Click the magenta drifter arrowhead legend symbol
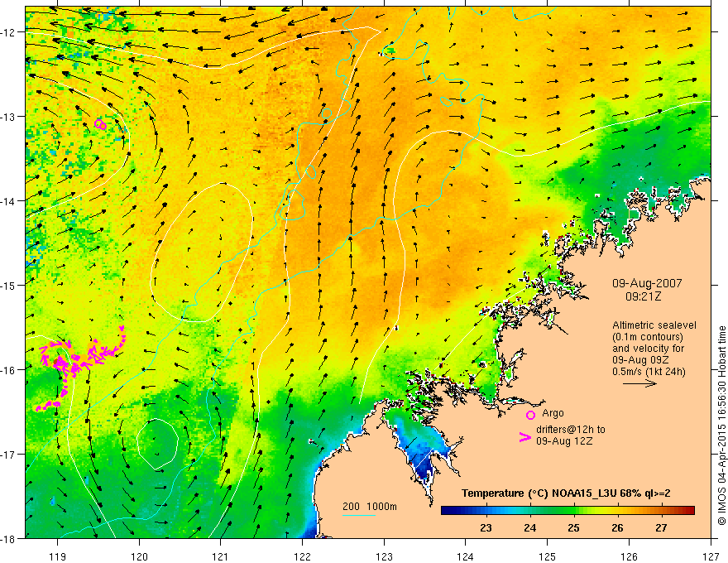This screenshot has height=563, width=728. pyautogui.click(x=525, y=436)
